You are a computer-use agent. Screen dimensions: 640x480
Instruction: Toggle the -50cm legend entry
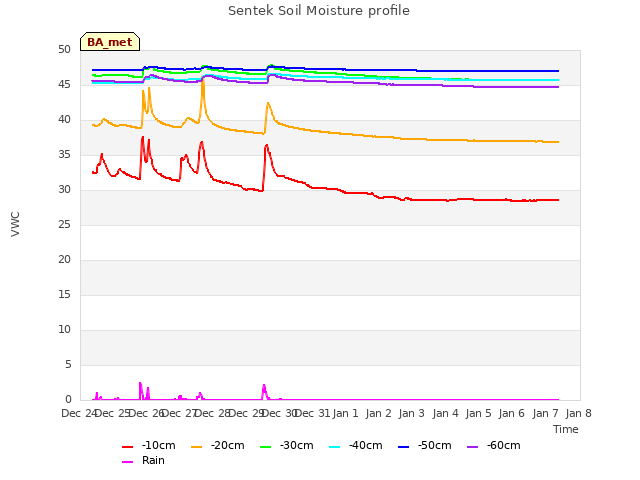[425, 446]
